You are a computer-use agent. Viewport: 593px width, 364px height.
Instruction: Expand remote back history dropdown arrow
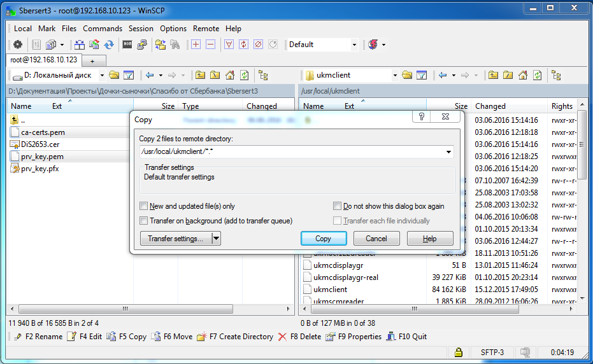point(454,75)
